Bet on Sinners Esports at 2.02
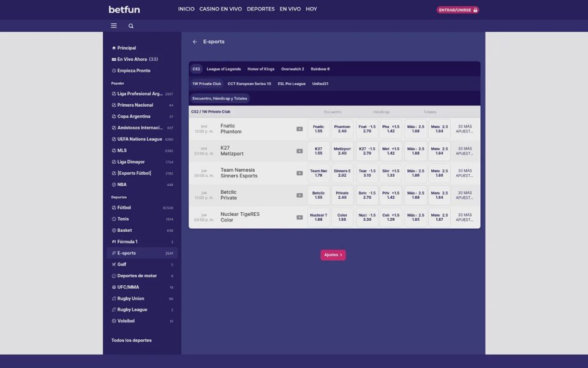Image resolution: width=588 pixels, height=368 pixels. tap(342, 174)
